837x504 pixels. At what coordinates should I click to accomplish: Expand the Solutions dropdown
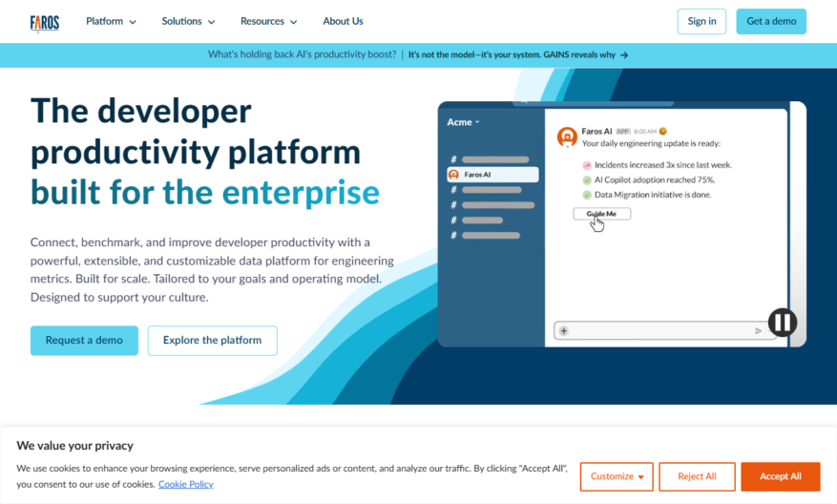188,21
